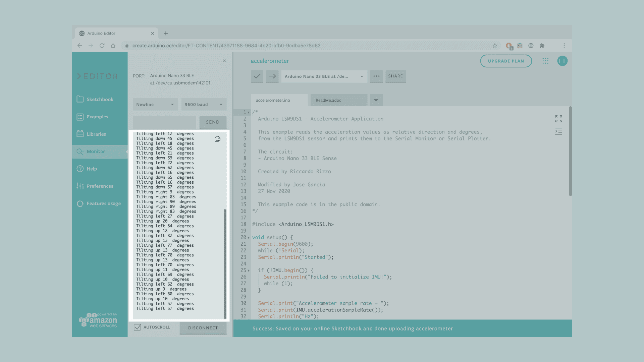The width and height of the screenshot is (644, 362).
Task: Toggle the Autoscroll checkbox
Action: 138,327
